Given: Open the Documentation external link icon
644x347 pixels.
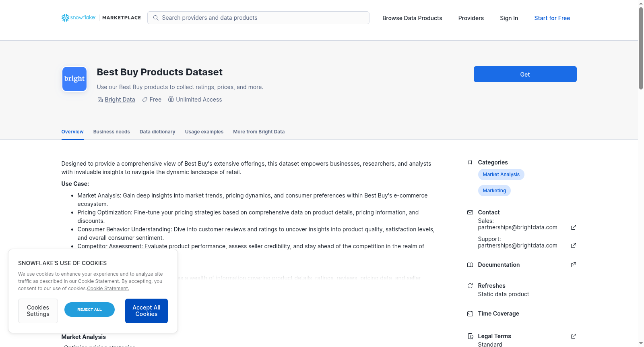Looking at the screenshot, I should coord(574,265).
